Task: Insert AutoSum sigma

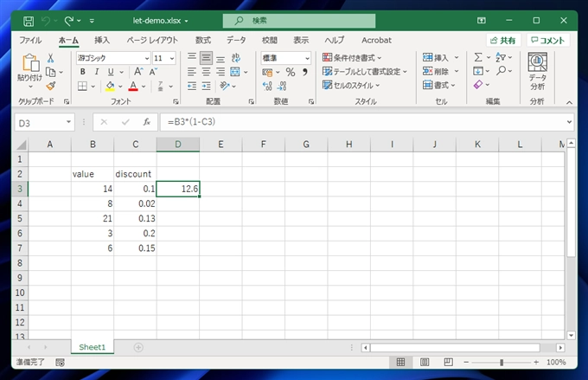Action: click(478, 57)
